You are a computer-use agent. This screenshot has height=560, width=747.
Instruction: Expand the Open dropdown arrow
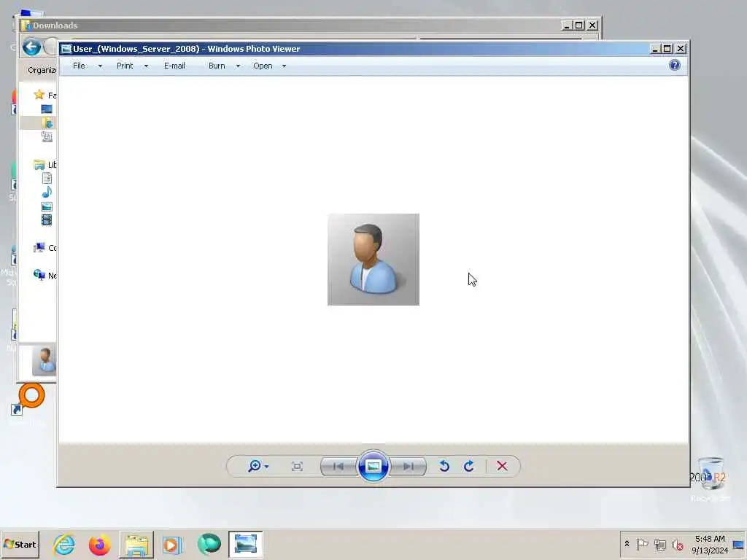coord(284,66)
